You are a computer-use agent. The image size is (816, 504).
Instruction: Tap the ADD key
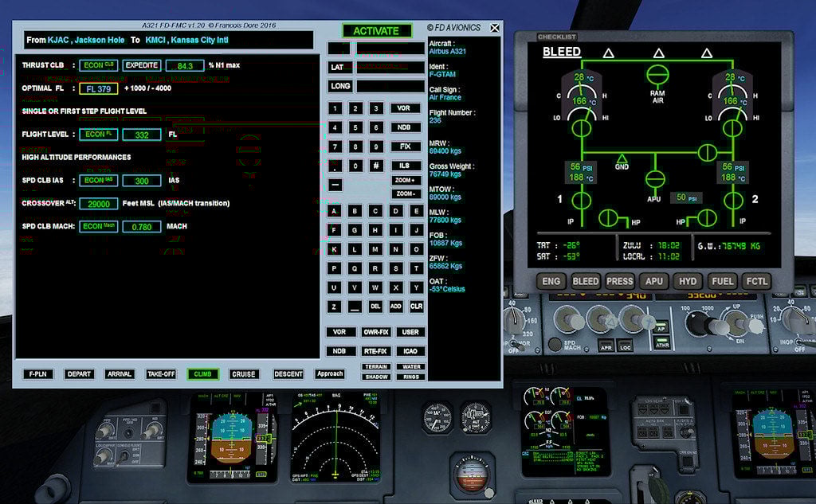click(x=396, y=307)
